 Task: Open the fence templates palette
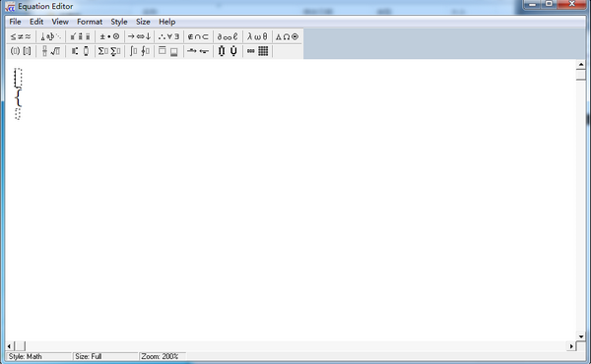coord(21,51)
